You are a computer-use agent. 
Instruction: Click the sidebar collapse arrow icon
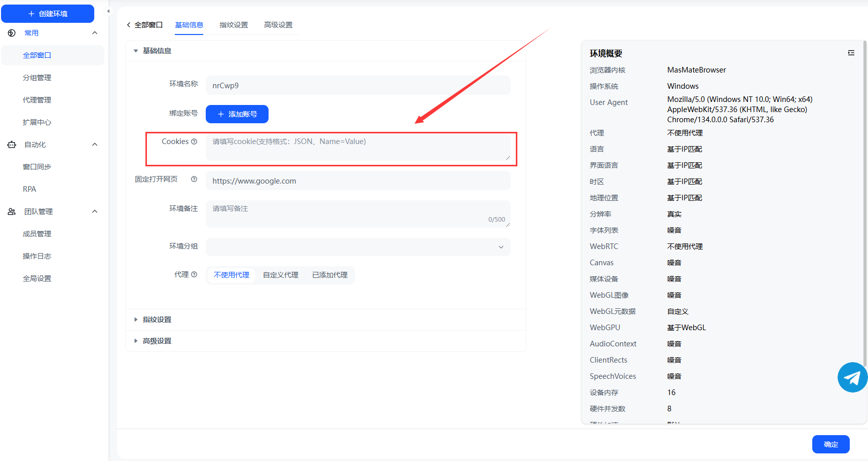(108, 11)
